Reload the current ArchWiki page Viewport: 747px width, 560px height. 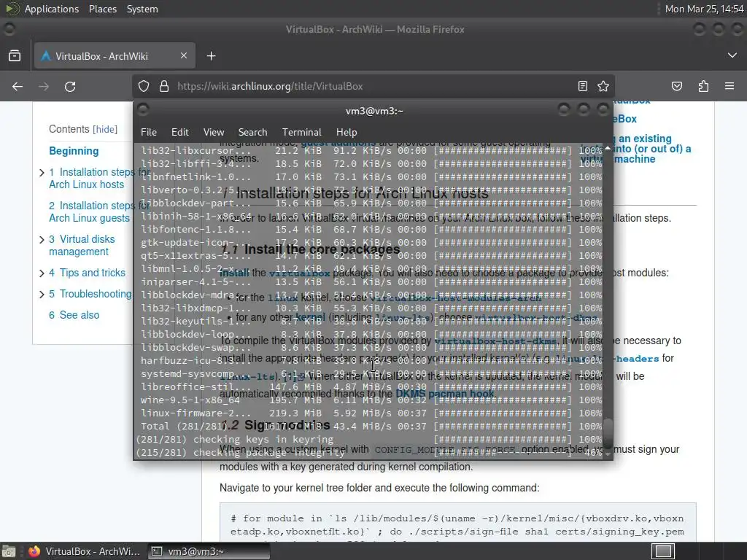(x=70, y=86)
